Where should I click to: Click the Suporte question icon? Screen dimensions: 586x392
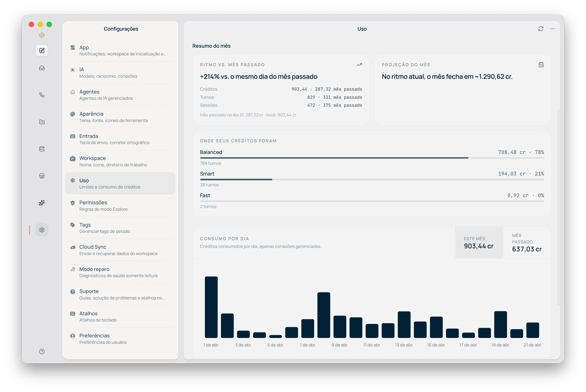(72, 291)
